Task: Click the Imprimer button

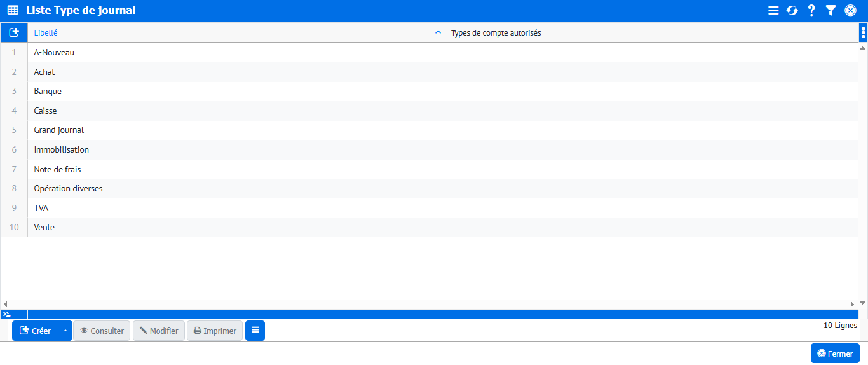Action: (215, 331)
